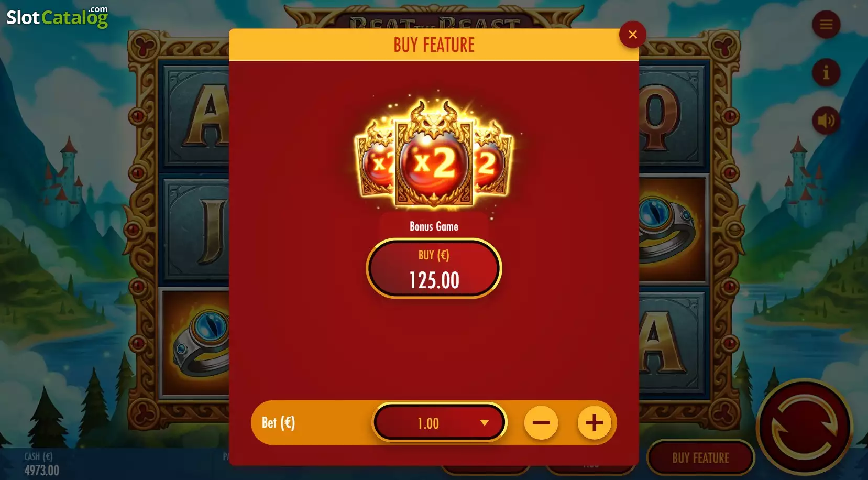This screenshot has width=868, height=480.
Task: Buy the Bonus Game for 125.00
Action: point(434,269)
